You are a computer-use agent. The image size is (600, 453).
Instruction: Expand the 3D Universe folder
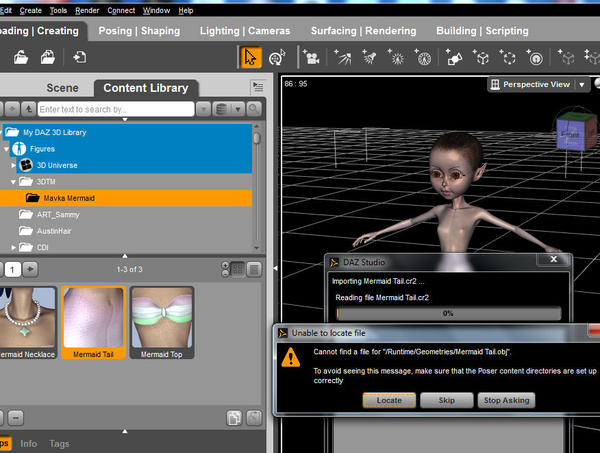pyautogui.click(x=13, y=165)
